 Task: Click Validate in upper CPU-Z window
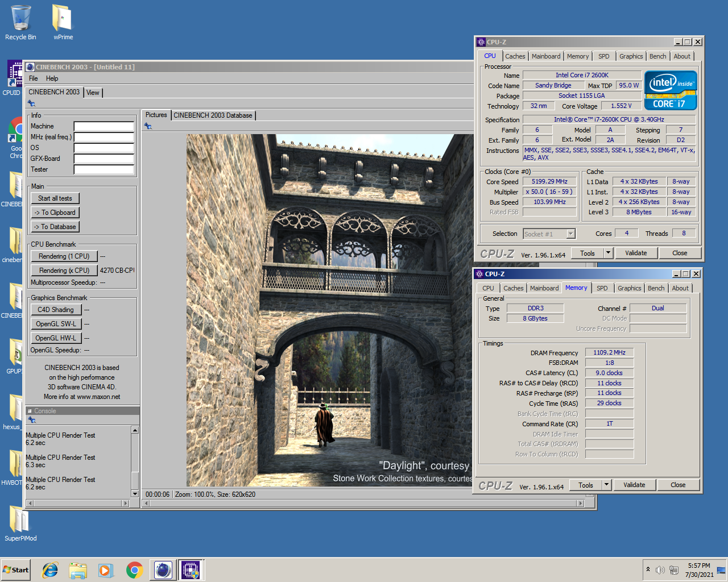tap(636, 253)
